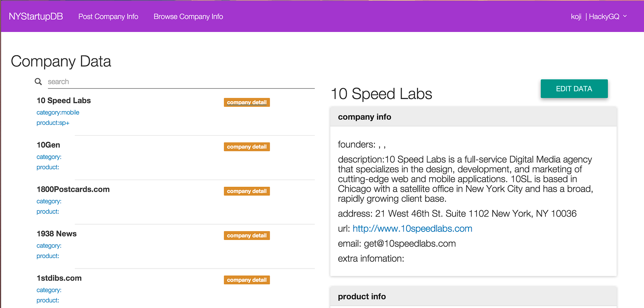Show company detail for 10 Speed Labs
This screenshot has width=644, height=308.
coord(247,102)
